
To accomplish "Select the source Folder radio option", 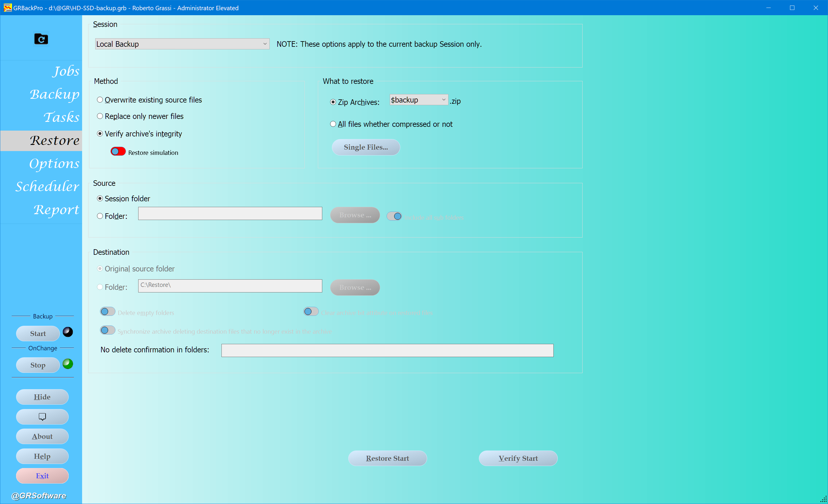I will pos(100,216).
